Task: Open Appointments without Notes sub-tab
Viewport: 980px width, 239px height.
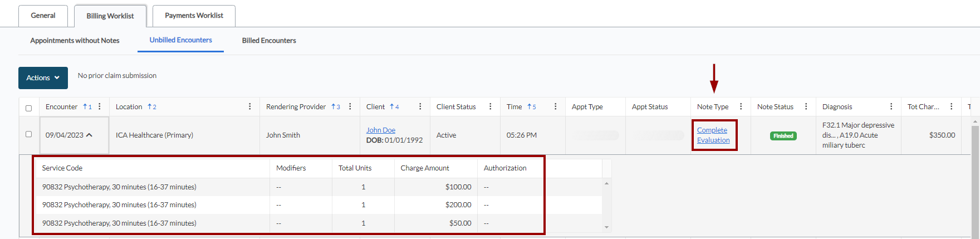Action: click(x=75, y=41)
